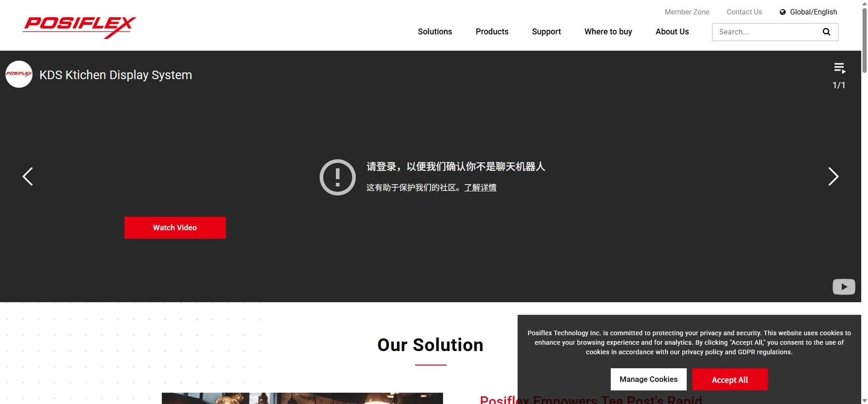Expand the Products menu

pyautogui.click(x=492, y=32)
